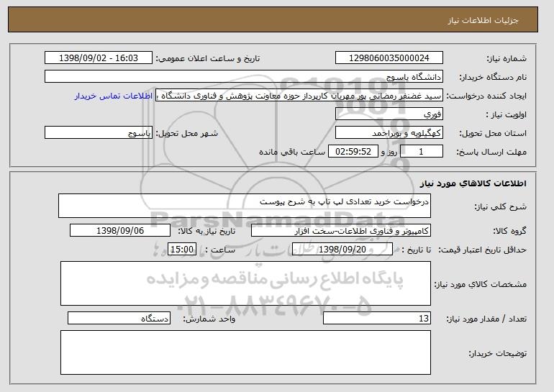This screenshot has width=554, height=392.
Task: Click the need number field 1298060035000024
Action: pos(389,58)
